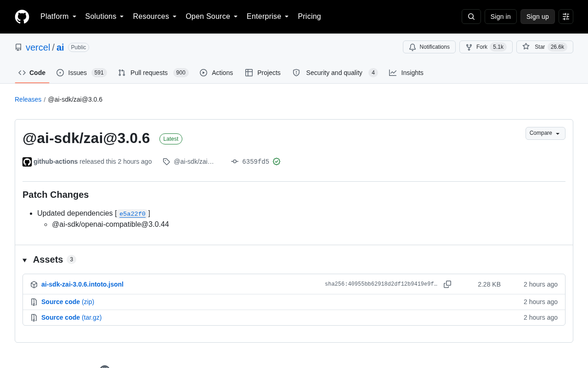Image resolution: width=588 pixels, height=368 pixels.
Task: Switch to the Issues tab
Action: point(82,73)
